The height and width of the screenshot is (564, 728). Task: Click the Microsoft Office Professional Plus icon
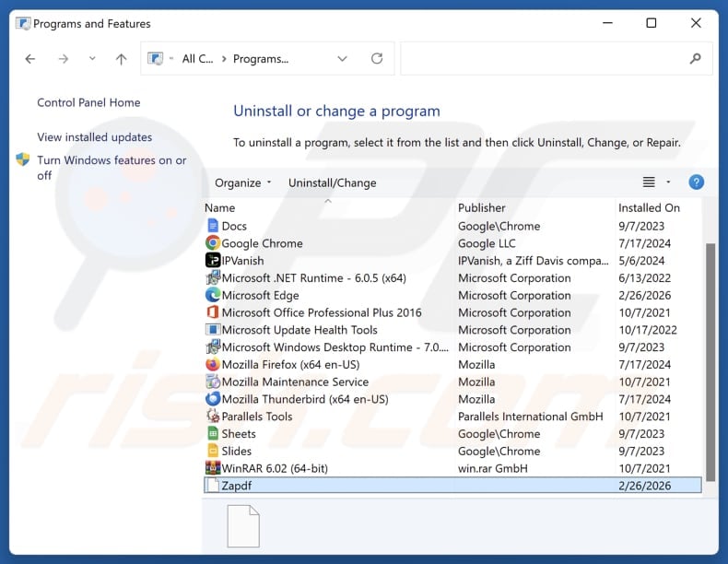click(213, 311)
